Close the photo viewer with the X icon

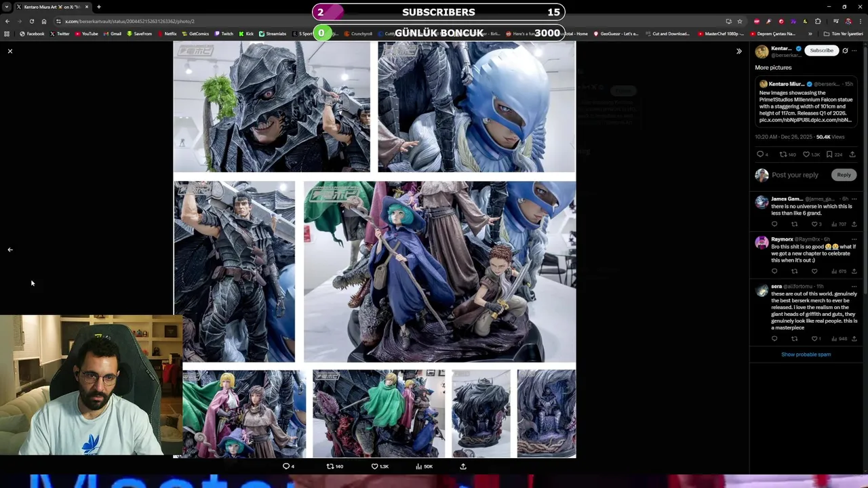10,51
